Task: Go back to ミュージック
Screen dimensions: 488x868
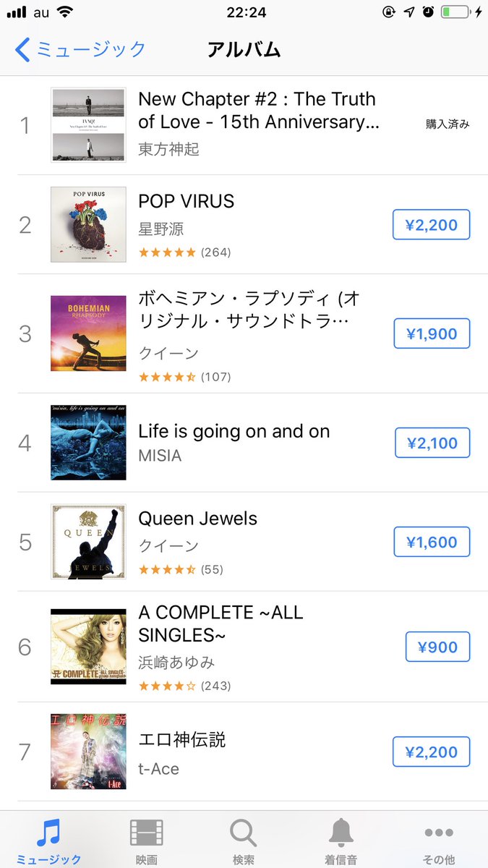Action: coord(81,49)
